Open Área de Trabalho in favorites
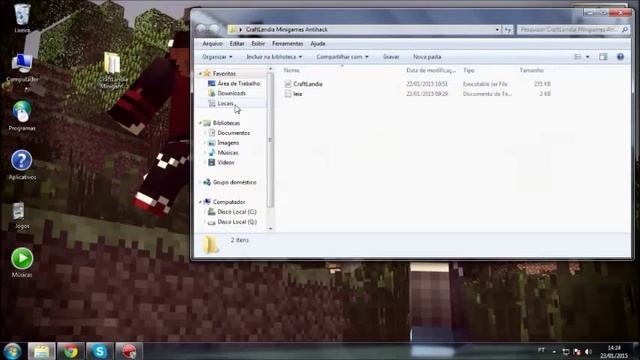The height and width of the screenshot is (360, 640). point(239,83)
